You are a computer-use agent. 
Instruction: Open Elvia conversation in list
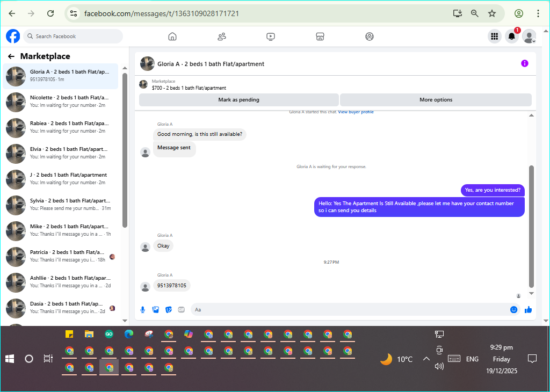click(x=61, y=154)
